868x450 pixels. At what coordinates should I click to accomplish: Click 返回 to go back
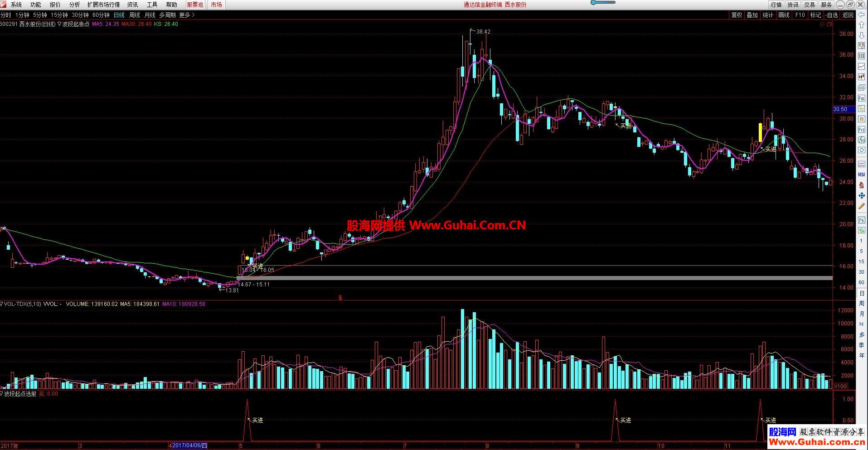click(848, 15)
